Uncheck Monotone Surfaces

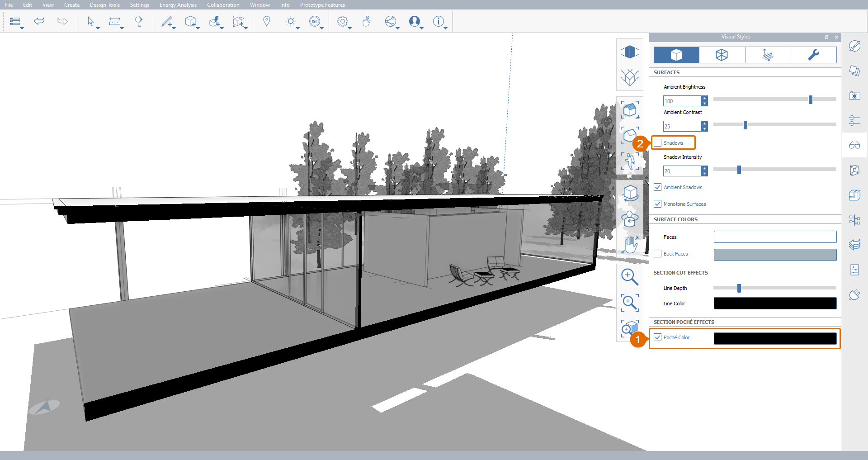658,204
